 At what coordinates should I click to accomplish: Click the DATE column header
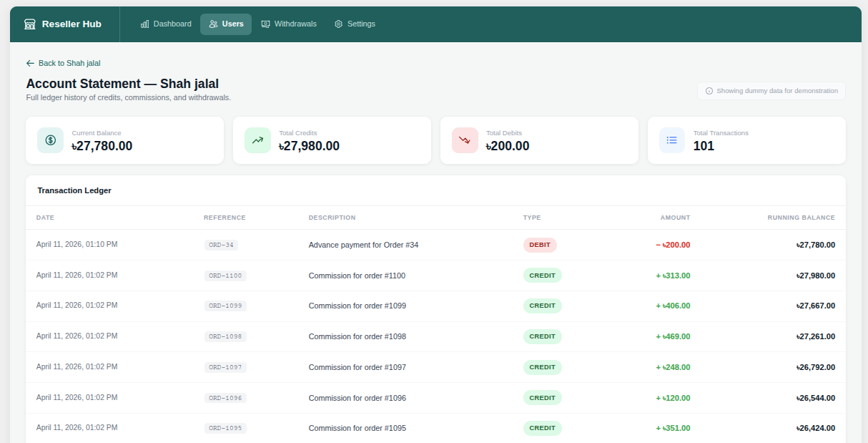pyautogui.click(x=45, y=218)
